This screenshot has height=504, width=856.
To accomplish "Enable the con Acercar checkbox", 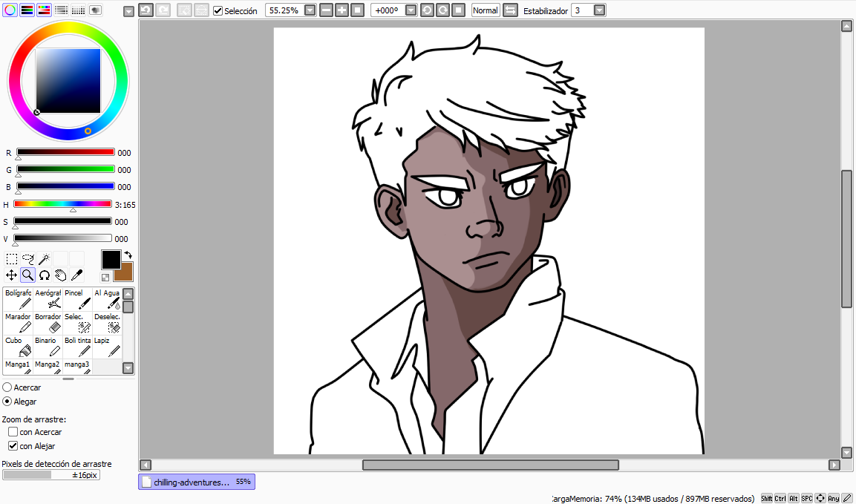I will point(13,432).
